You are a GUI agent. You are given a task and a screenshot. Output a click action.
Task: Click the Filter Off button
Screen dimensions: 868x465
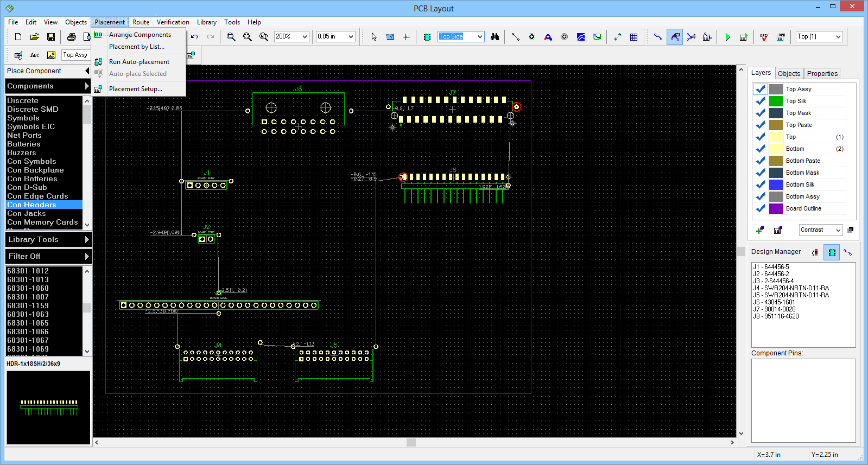48,256
